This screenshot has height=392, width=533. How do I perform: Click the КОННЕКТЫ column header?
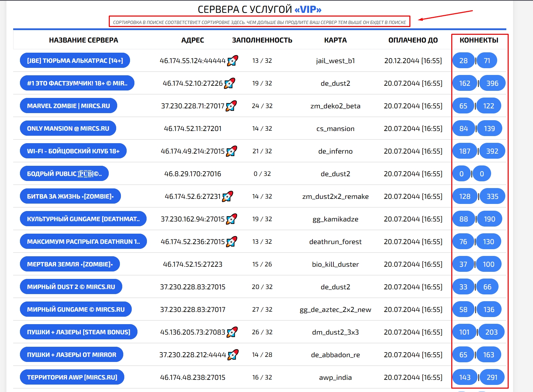[479, 40]
